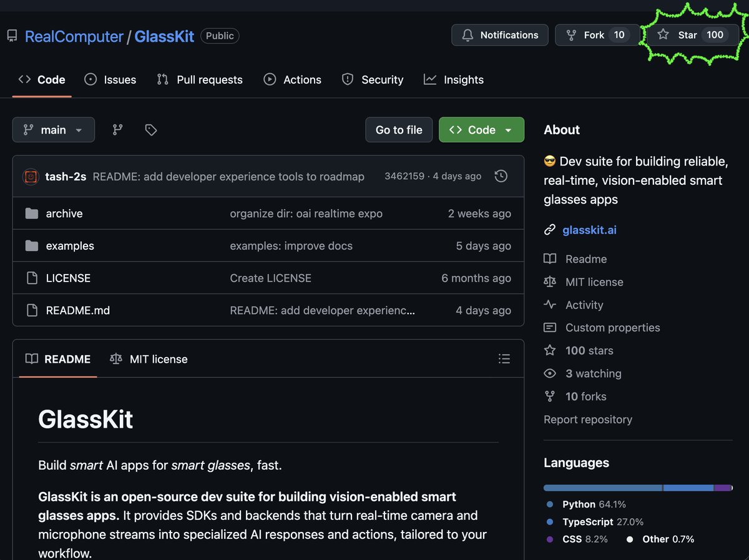The height and width of the screenshot is (560, 749).
Task: Click the LICENSE file icon
Action: pos(32,278)
